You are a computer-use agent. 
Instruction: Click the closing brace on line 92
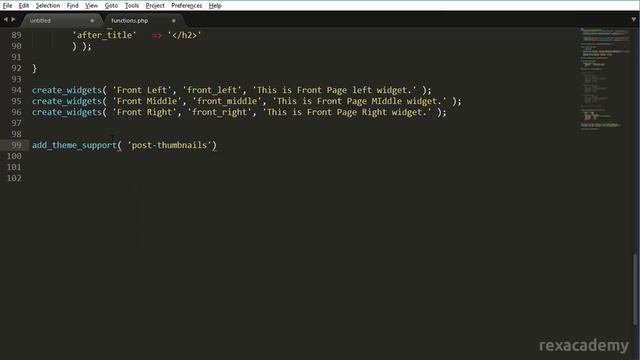(34, 68)
